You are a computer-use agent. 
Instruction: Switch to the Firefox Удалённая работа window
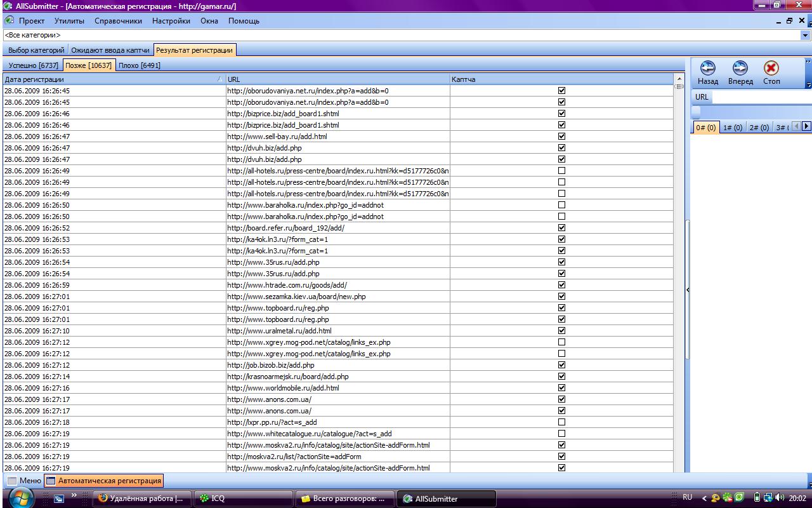[141, 498]
